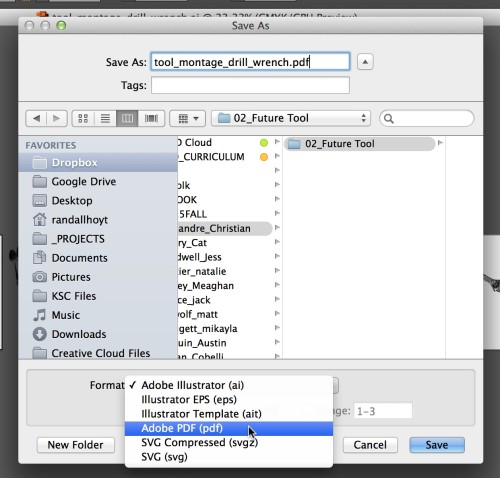Select Documents in Favorites sidebar
500x478 pixels.
[x=98, y=258]
